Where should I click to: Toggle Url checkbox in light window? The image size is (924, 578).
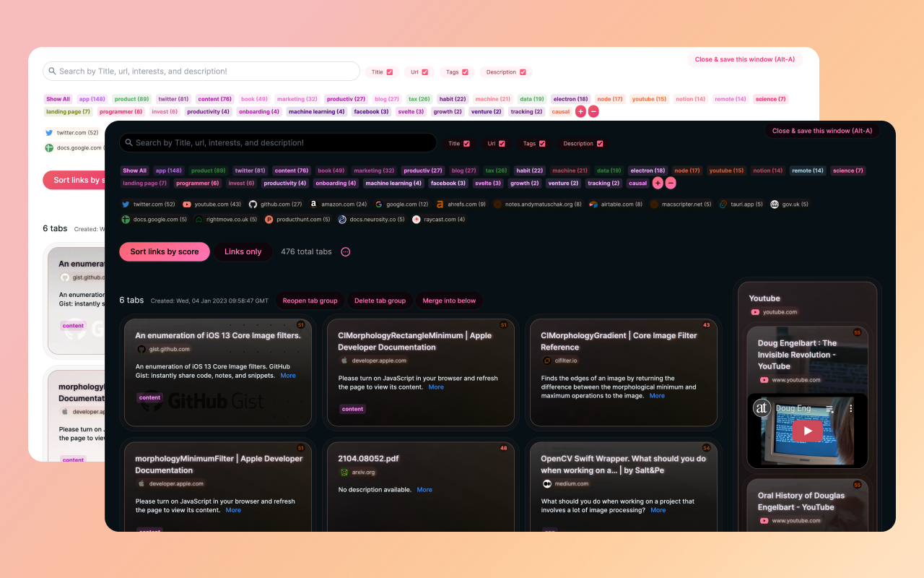[425, 72]
